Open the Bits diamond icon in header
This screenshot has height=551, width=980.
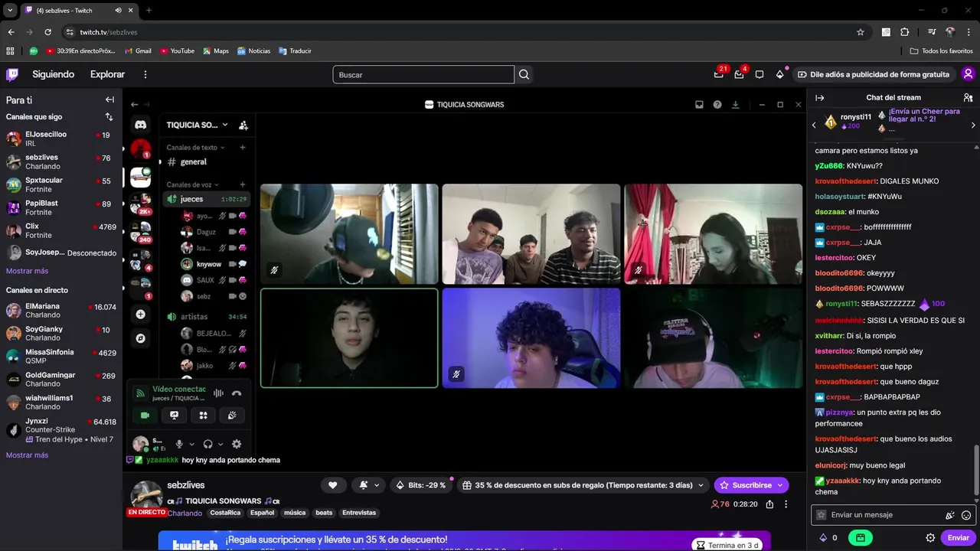tap(780, 74)
